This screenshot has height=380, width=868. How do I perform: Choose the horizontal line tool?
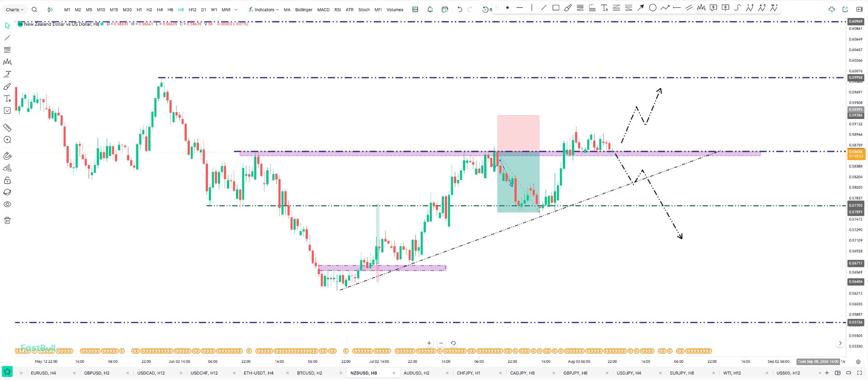click(520, 8)
